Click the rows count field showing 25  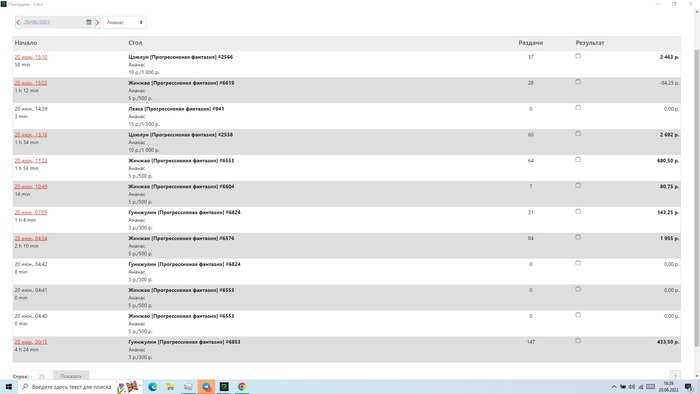pyautogui.click(x=42, y=376)
